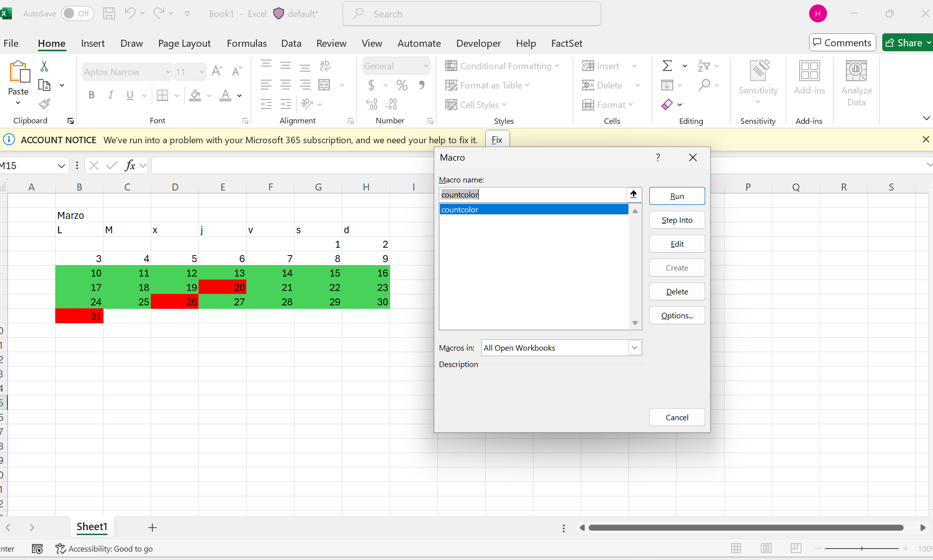Select the red font color swatch
The height and width of the screenshot is (560, 933).
click(225, 96)
